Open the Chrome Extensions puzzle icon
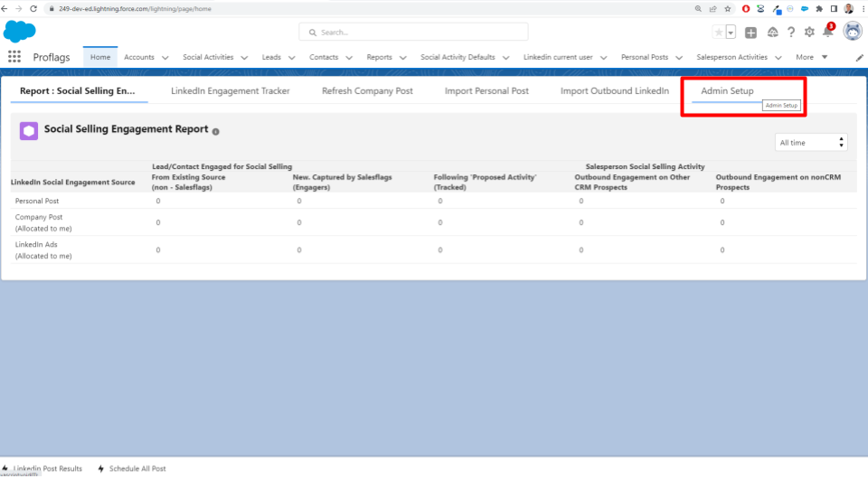Screen dimensions: 868x488 [x=819, y=9]
